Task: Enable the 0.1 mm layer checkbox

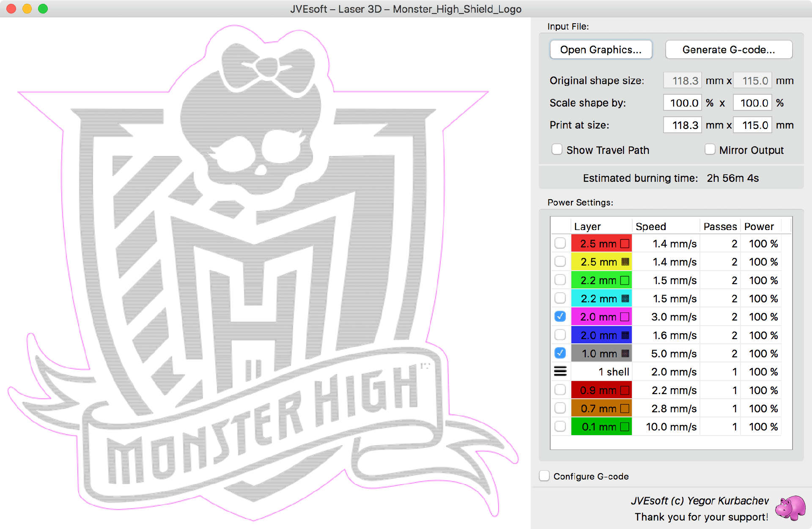Action: tap(560, 426)
